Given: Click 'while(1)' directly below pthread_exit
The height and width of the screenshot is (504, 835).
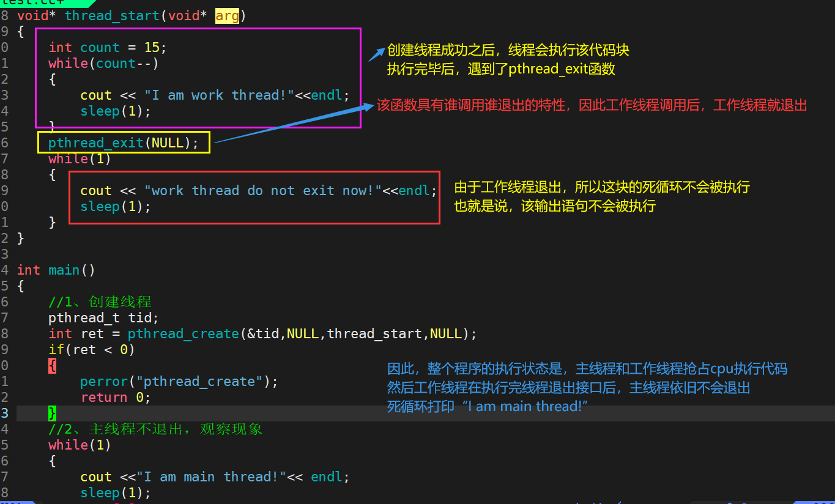Looking at the screenshot, I should (80, 158).
